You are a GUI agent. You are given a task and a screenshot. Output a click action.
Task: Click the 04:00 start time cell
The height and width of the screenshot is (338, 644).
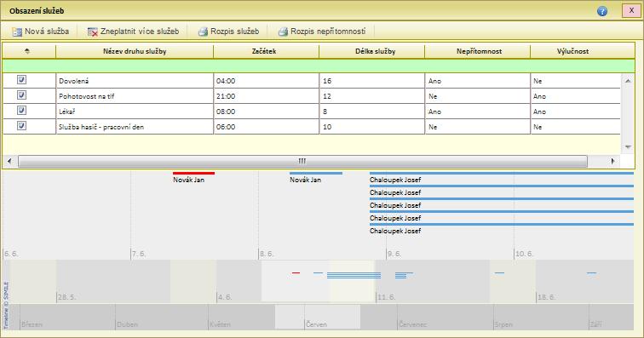[266, 81]
